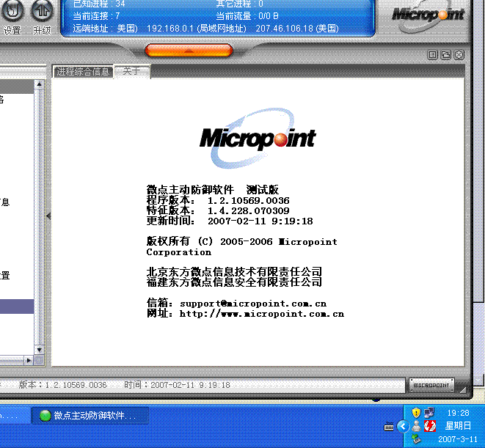Click the status bar 时间: 2007-02-11 9:19:18 text
The width and height of the screenshot is (485, 448).
tap(178, 385)
